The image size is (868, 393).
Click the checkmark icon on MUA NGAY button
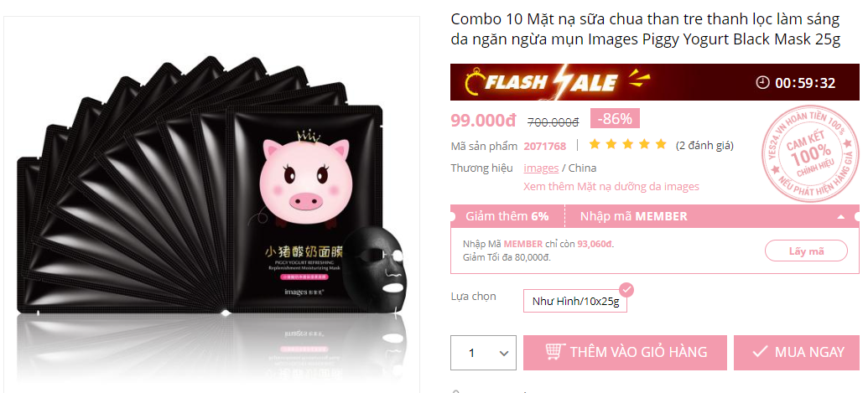[x=760, y=352]
